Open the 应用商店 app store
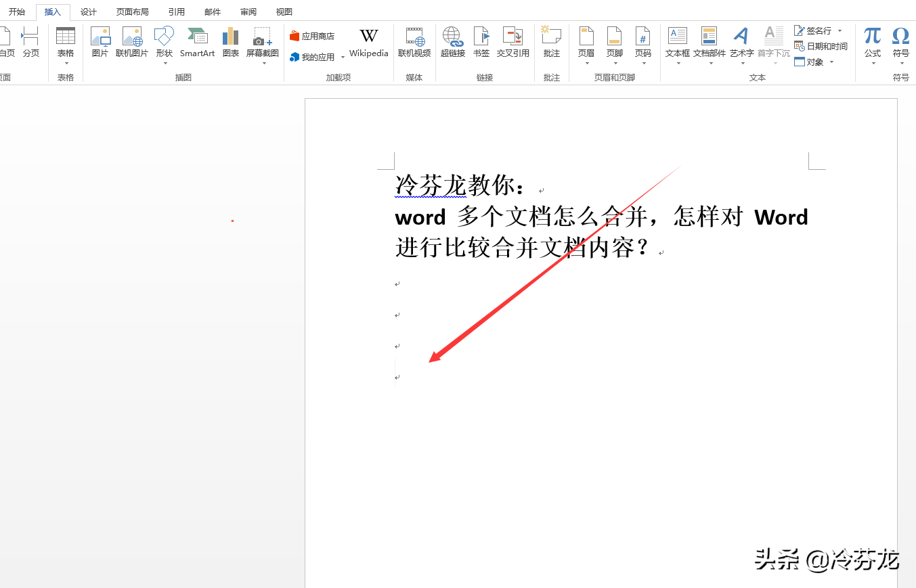Screen dimensions: 916x588 tap(312, 37)
